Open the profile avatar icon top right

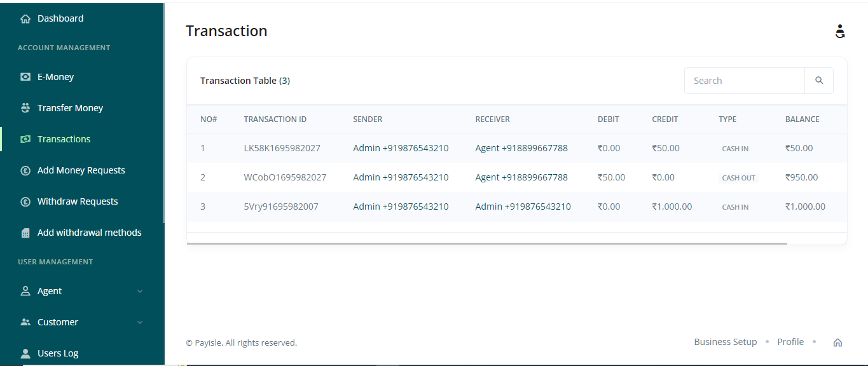(840, 30)
